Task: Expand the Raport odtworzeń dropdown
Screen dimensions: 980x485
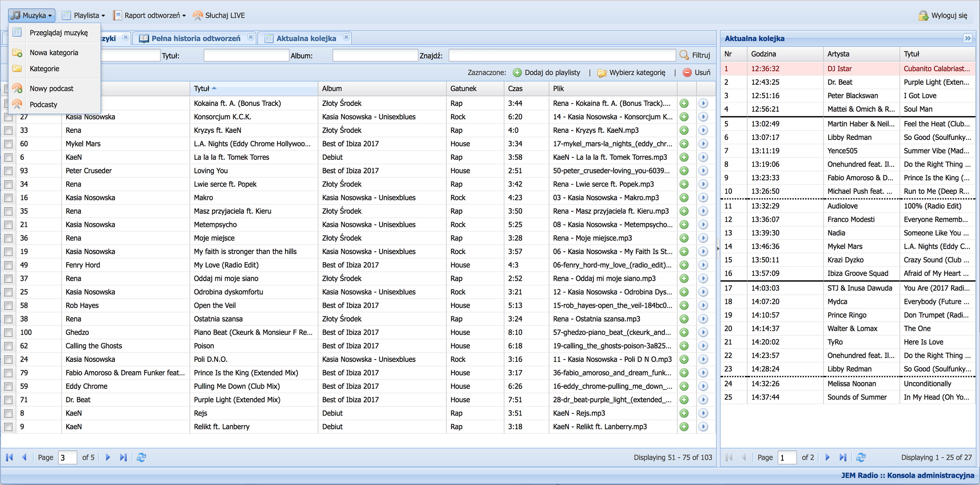Action: [149, 15]
